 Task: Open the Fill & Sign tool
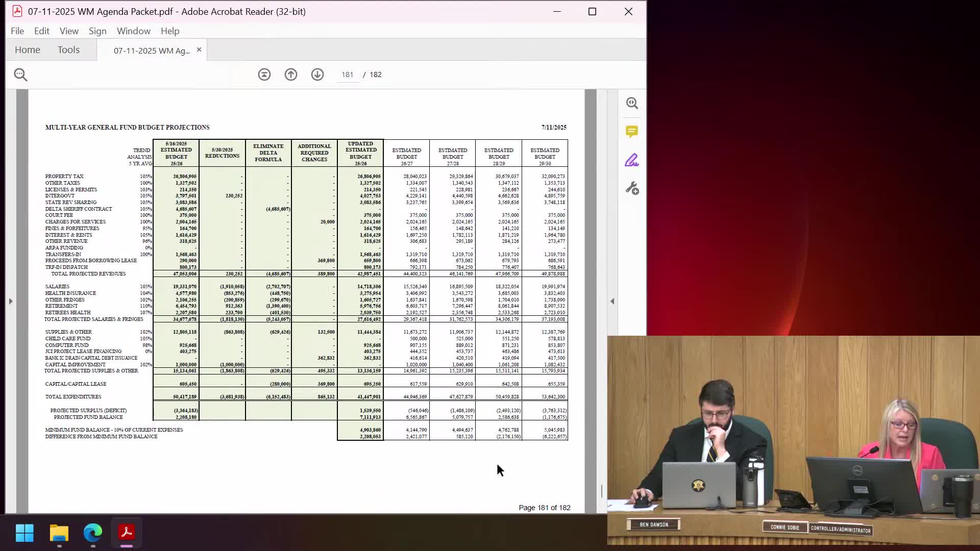632,160
